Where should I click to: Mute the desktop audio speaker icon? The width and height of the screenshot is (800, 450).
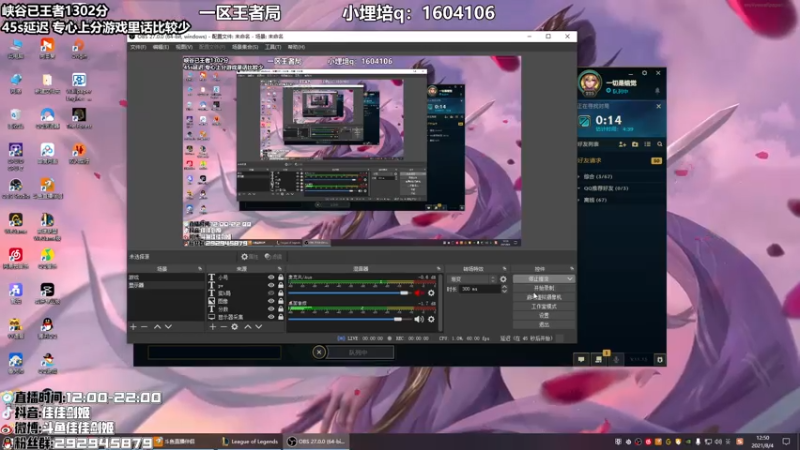pos(419,319)
